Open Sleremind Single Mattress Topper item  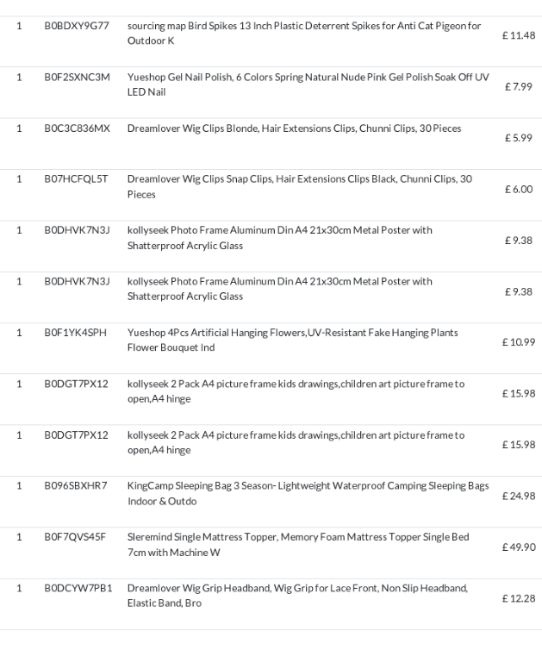coord(298,545)
